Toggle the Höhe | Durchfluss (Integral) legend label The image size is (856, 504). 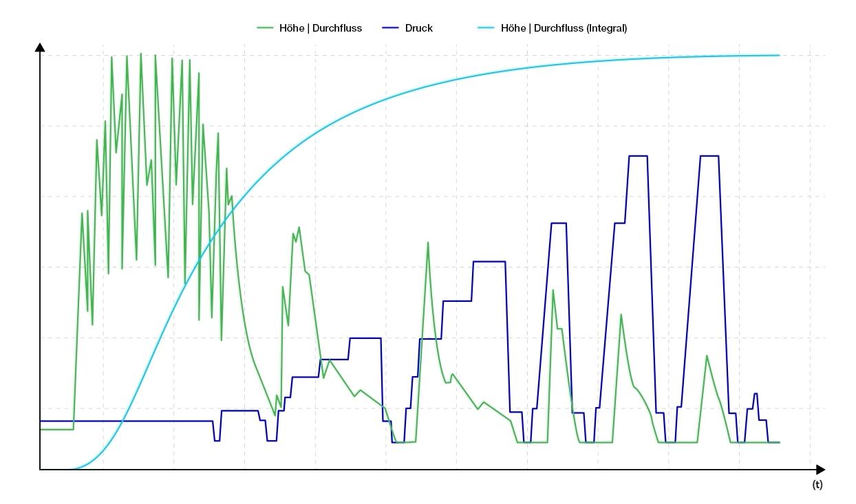point(564,28)
